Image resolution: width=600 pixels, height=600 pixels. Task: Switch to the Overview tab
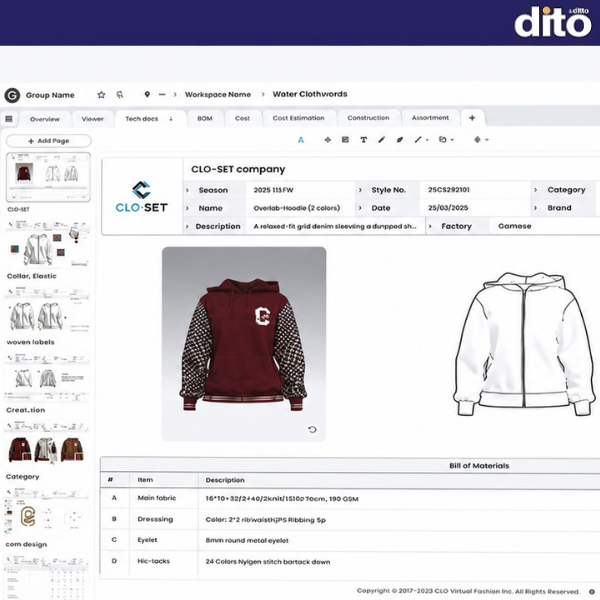coord(45,119)
